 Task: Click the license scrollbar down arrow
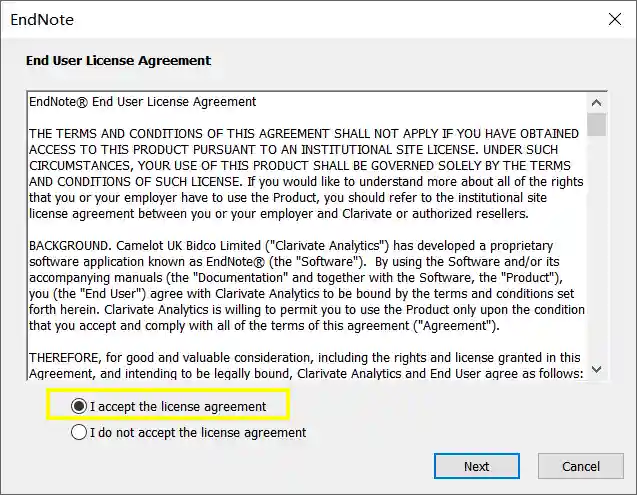pyautogui.click(x=597, y=369)
